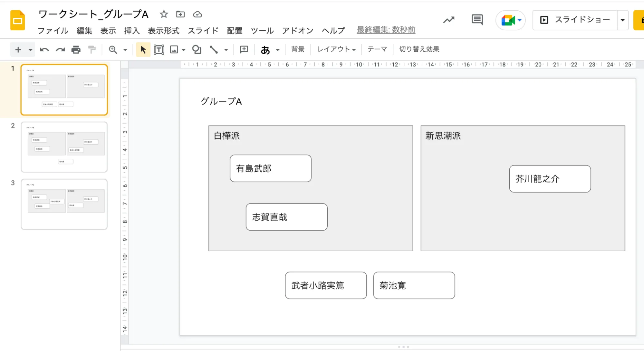Viewport: 644px width, 351px height.
Task: Open the レイアウト dropdown
Action: tap(336, 49)
